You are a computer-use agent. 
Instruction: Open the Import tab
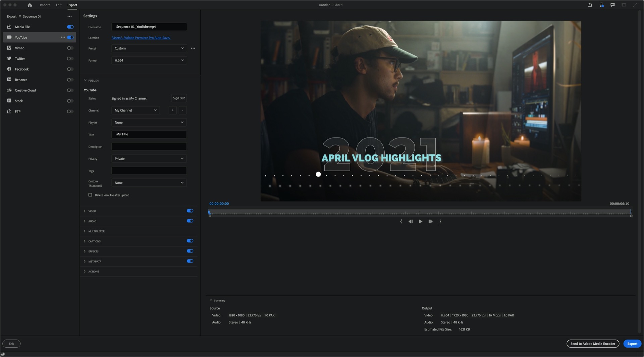pyautogui.click(x=45, y=5)
